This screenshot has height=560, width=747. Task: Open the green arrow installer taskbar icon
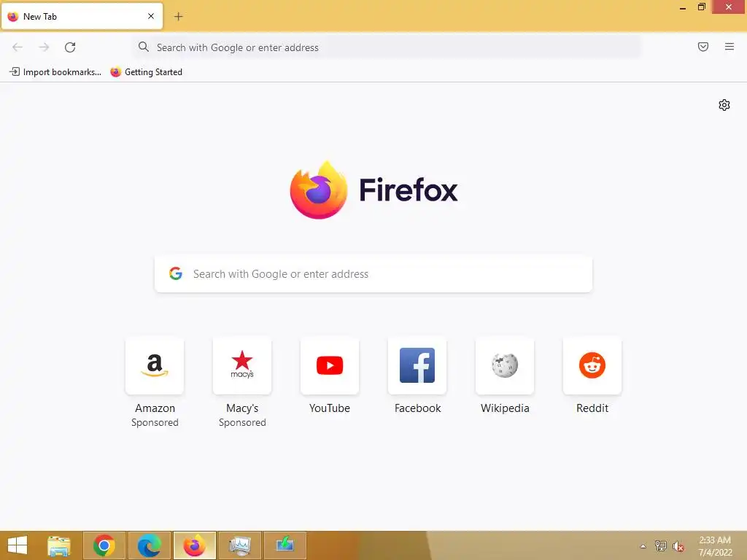pos(285,545)
